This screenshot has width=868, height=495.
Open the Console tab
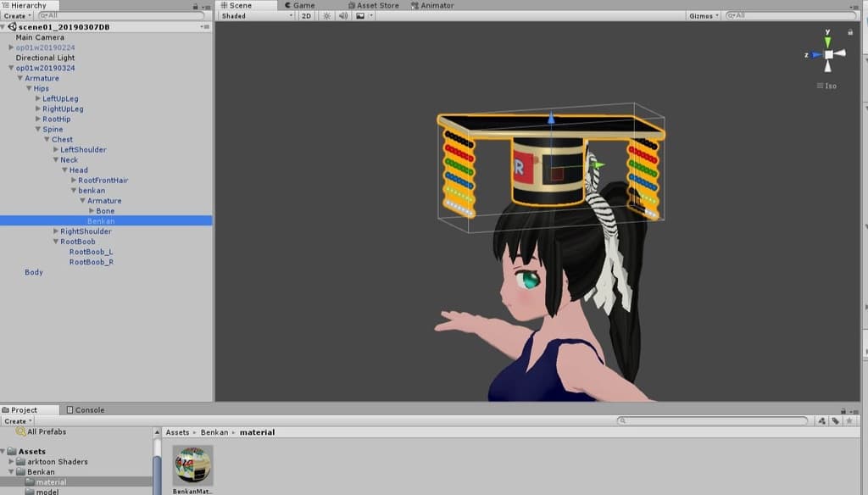click(x=86, y=410)
